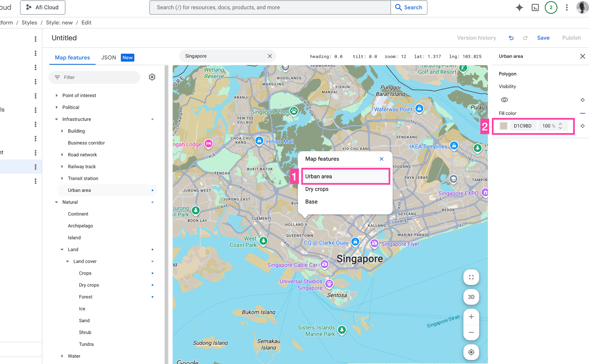Open notifications badge showing 2
589x364 pixels.
551,7
